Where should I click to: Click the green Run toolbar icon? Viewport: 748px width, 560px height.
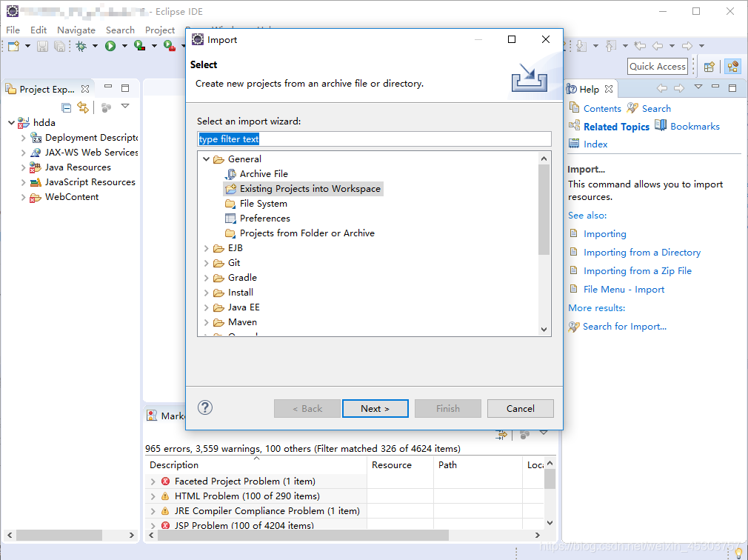[x=110, y=46]
